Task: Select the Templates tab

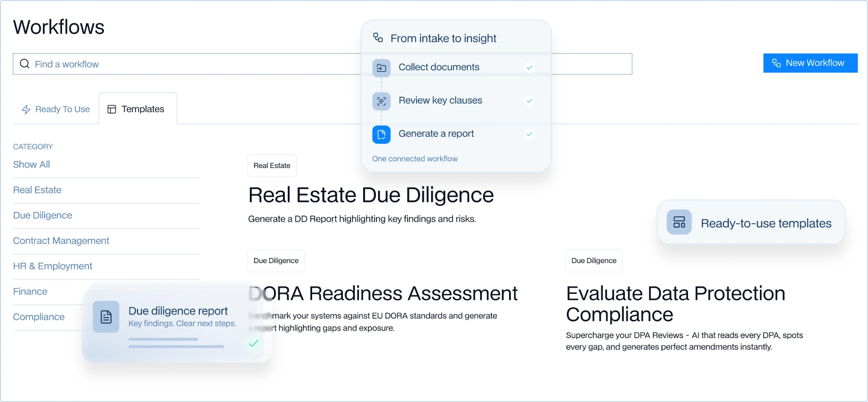Action: coord(138,109)
